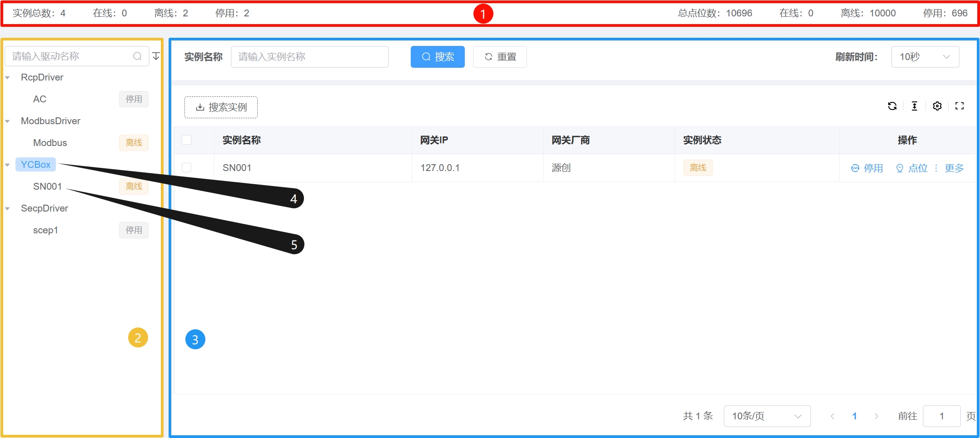Select AC under RcpDriver
This screenshot has width=980, height=438.
(x=40, y=99)
